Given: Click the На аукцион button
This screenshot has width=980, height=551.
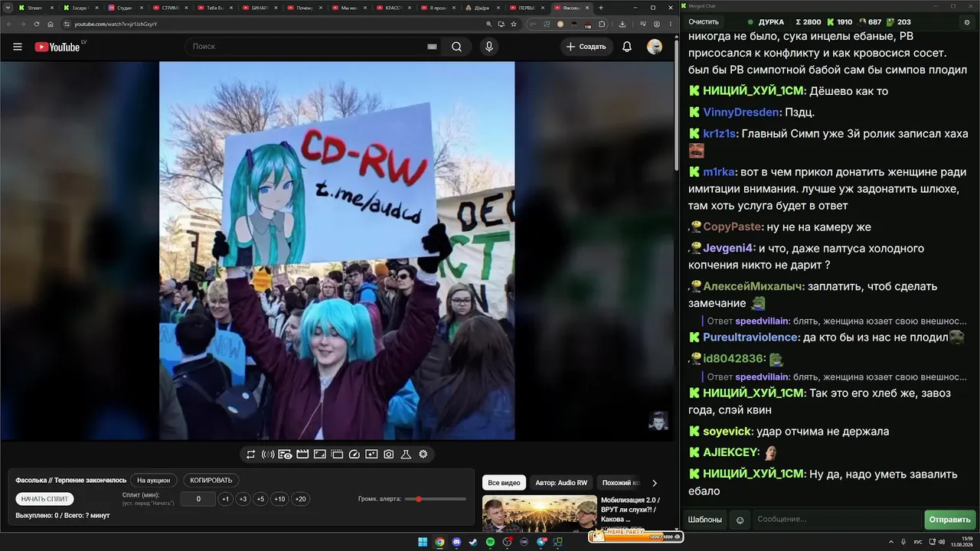Looking at the screenshot, I should [154, 480].
